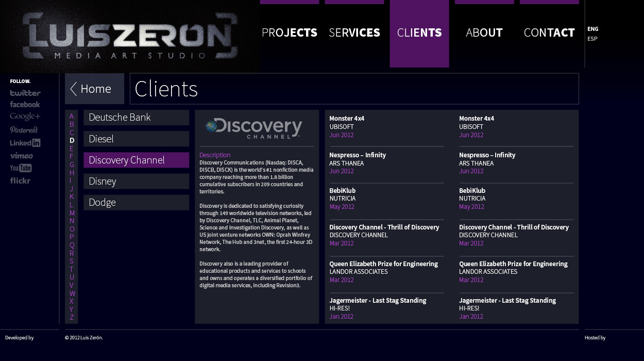Image resolution: width=644 pixels, height=361 pixels.
Task: Open the Contact menu
Action: (549, 34)
